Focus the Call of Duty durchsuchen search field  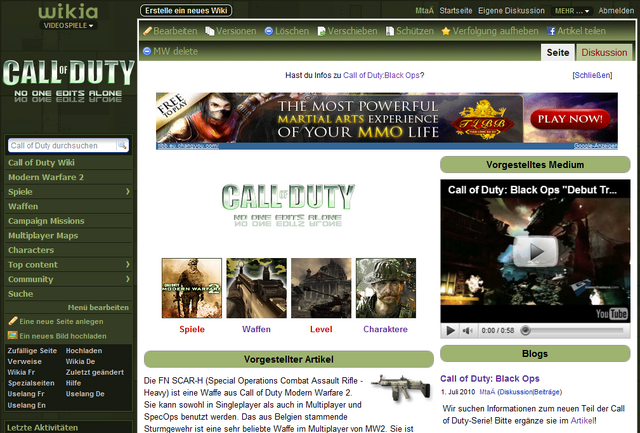click(62, 145)
